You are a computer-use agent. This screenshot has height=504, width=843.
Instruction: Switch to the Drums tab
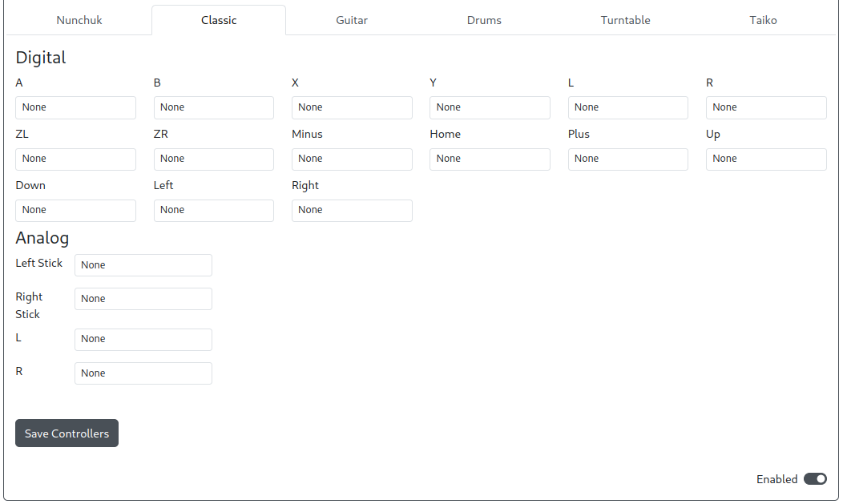coord(484,20)
